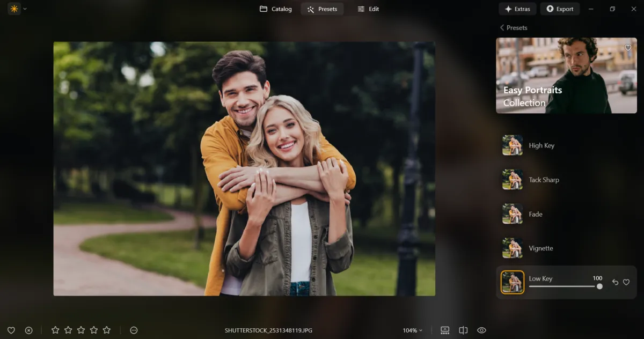Open the 104% zoom level dropdown

(412, 330)
